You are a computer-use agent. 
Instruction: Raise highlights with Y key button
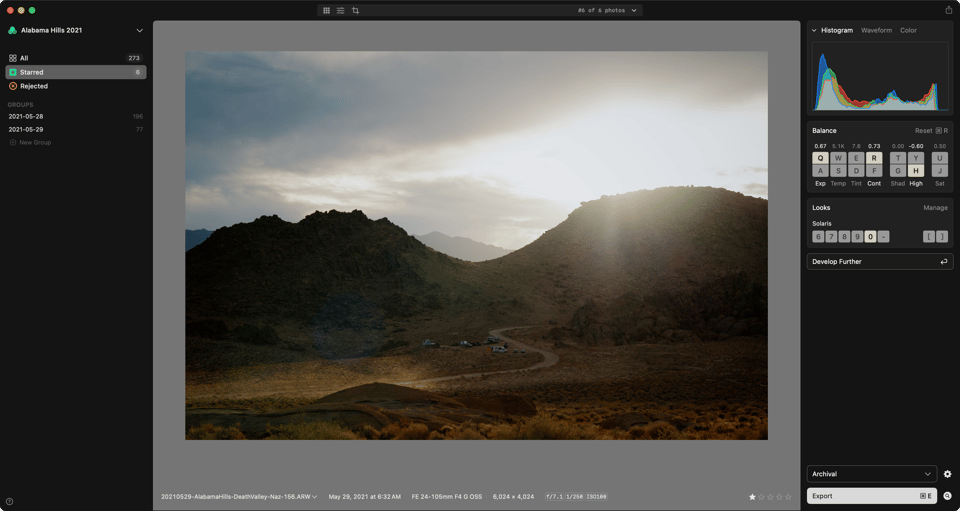click(x=916, y=158)
